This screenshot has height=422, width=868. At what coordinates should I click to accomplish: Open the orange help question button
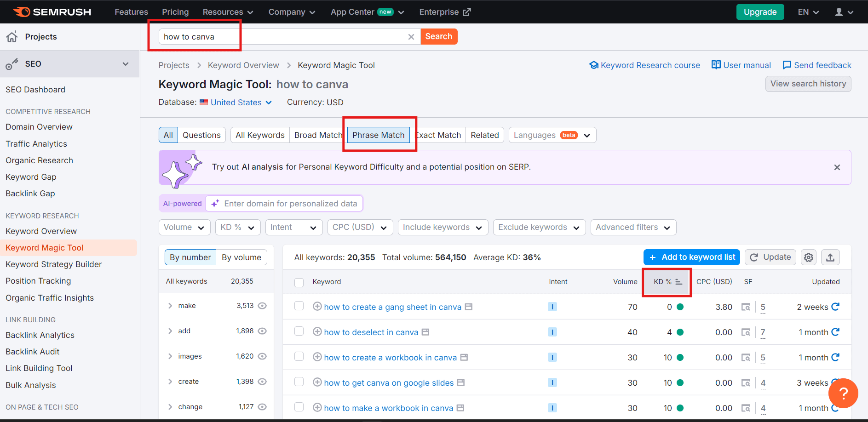point(843,393)
